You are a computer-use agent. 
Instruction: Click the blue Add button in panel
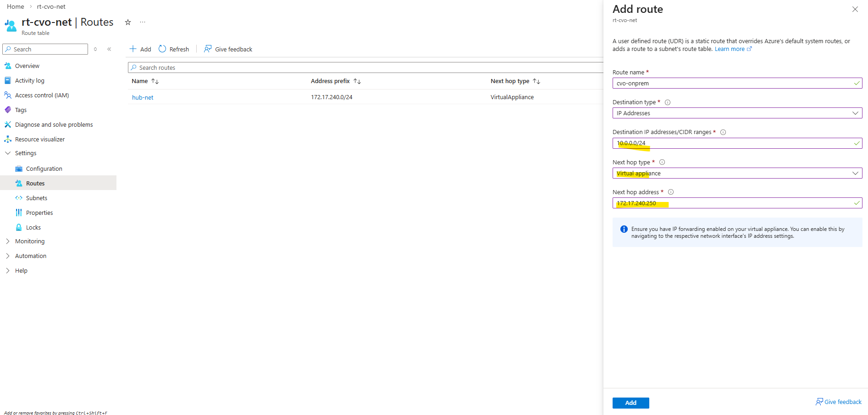tap(630, 403)
